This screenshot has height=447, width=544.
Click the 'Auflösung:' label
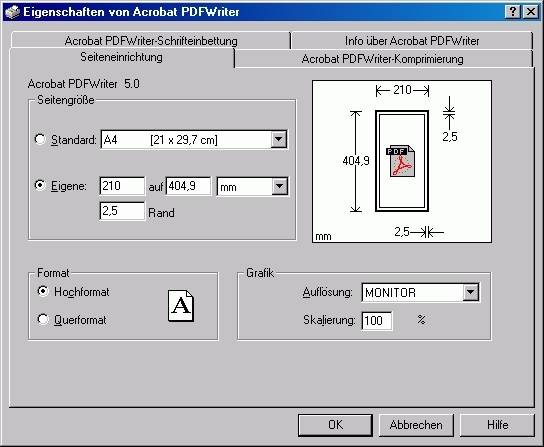point(328,292)
